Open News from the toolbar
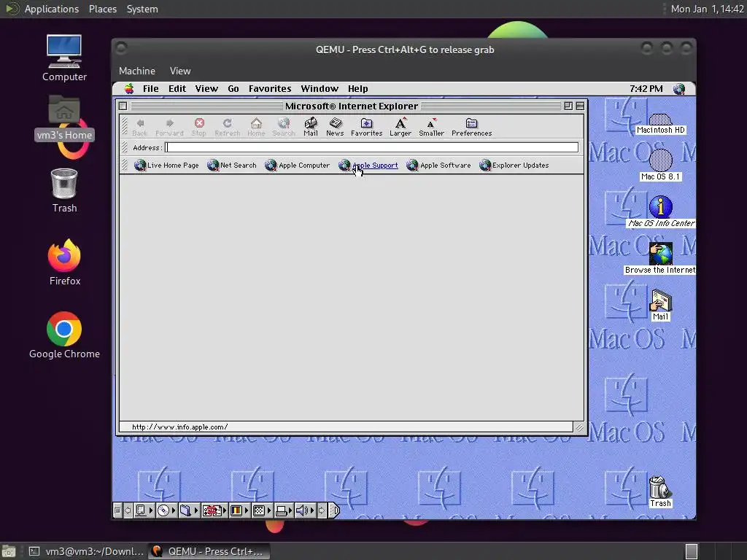This screenshot has width=747, height=560. coord(335,127)
